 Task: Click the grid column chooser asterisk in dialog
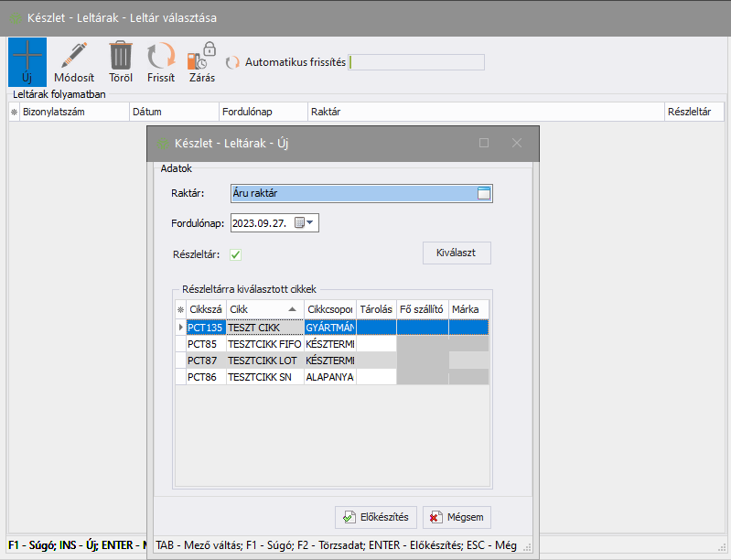180,309
